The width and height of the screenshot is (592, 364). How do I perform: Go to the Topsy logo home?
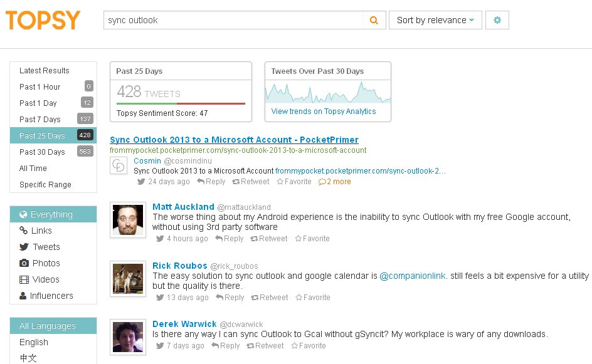tap(43, 20)
